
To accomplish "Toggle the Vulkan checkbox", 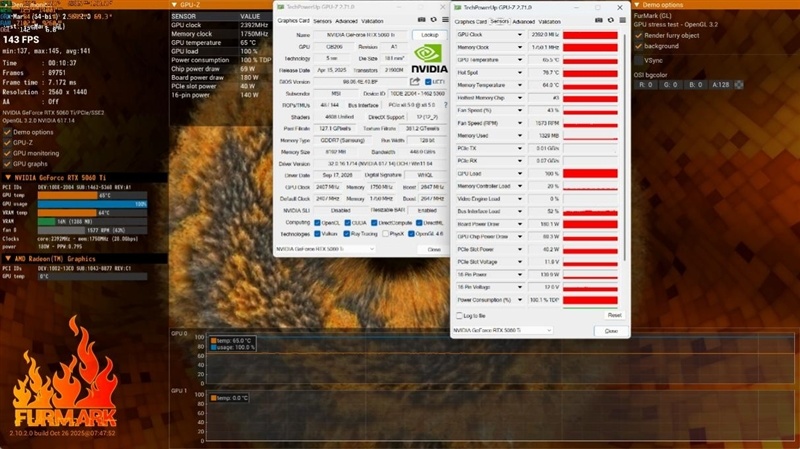I will [x=317, y=234].
